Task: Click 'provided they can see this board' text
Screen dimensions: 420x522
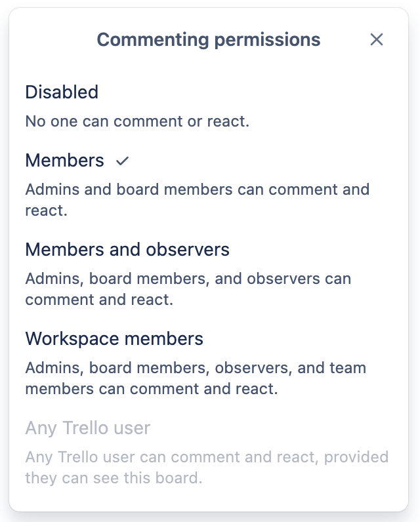Action: coord(207,468)
